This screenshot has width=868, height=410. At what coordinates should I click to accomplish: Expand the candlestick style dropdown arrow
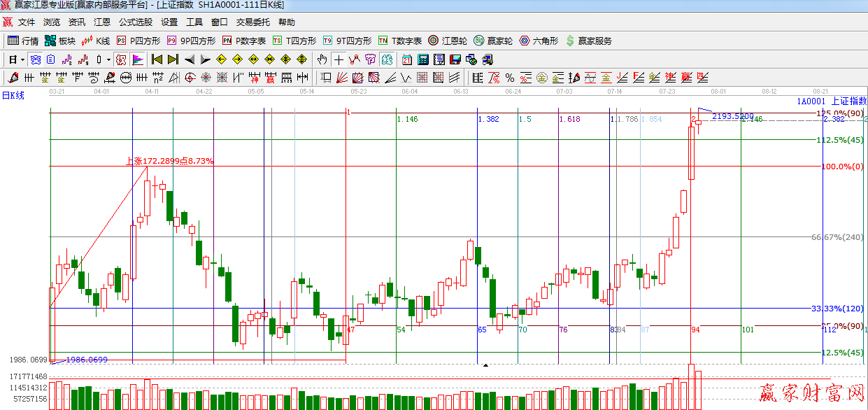tap(108, 59)
